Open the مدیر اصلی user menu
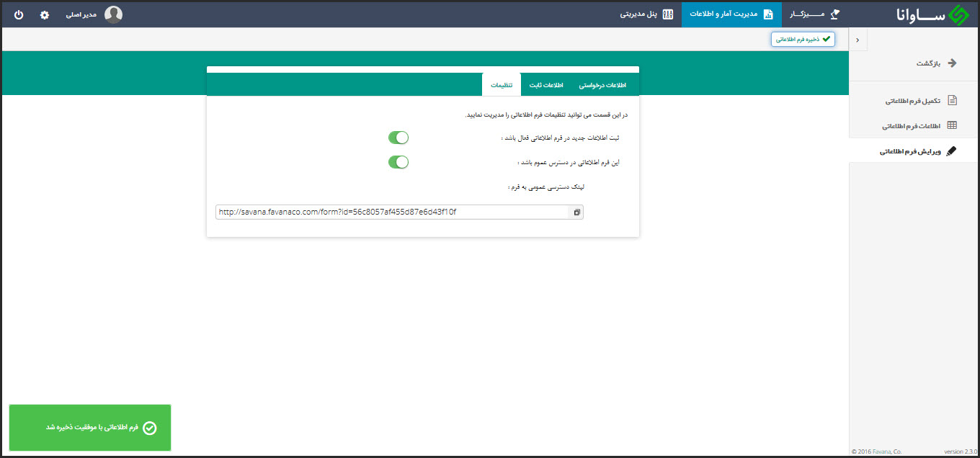Image resolution: width=980 pixels, height=458 pixels. click(x=81, y=14)
